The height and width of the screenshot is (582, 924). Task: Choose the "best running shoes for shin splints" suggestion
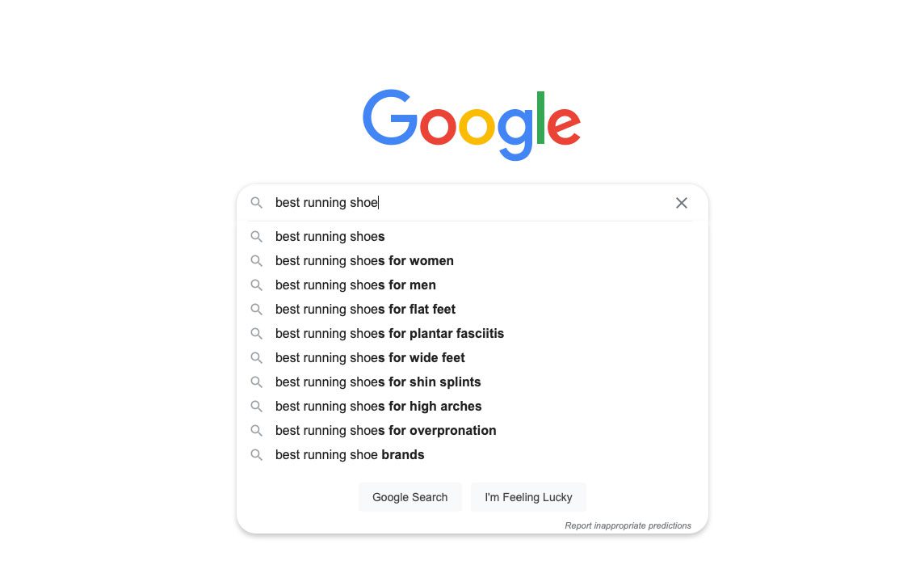[378, 382]
